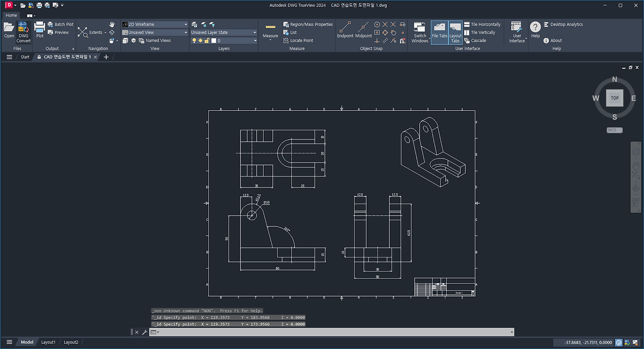Toggle Layout Tabs display
Image resolution: width=644 pixels, height=349 pixels.
[x=455, y=32]
